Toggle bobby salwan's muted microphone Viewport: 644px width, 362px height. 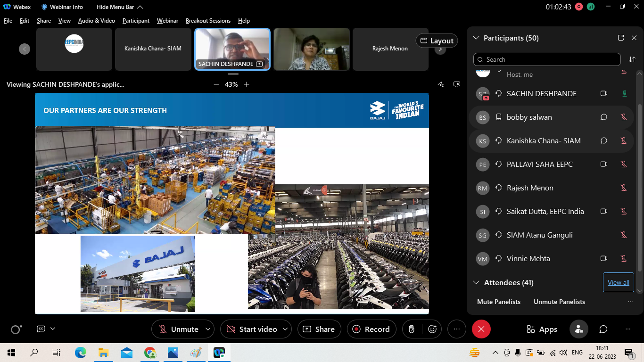click(624, 117)
